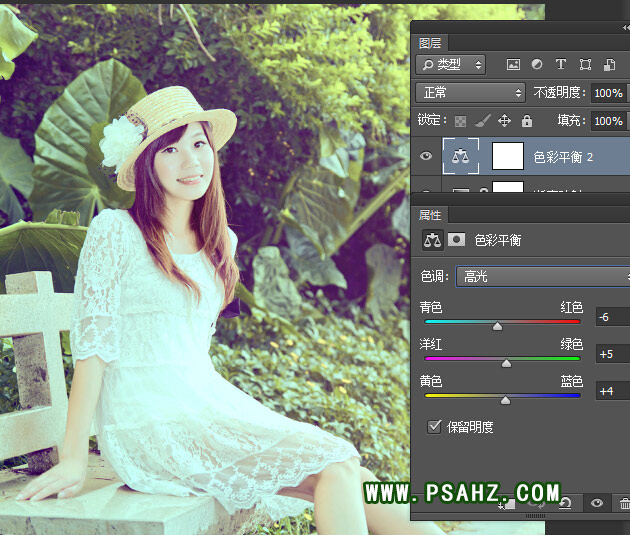
Task: Switch to the 图层 panel tab
Action: [x=431, y=43]
